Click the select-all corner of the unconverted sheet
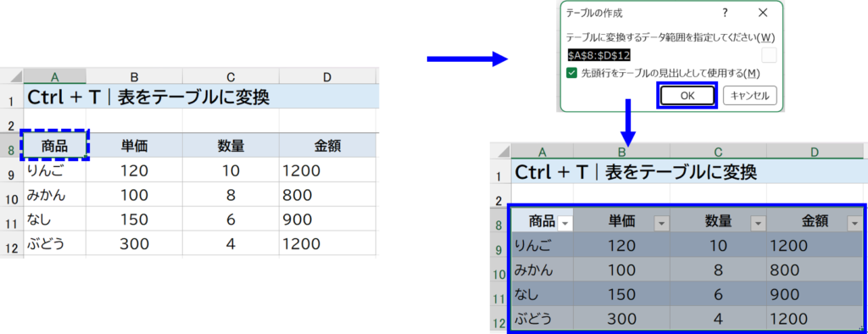Viewport: 868px width, 334px height. pos(12,76)
